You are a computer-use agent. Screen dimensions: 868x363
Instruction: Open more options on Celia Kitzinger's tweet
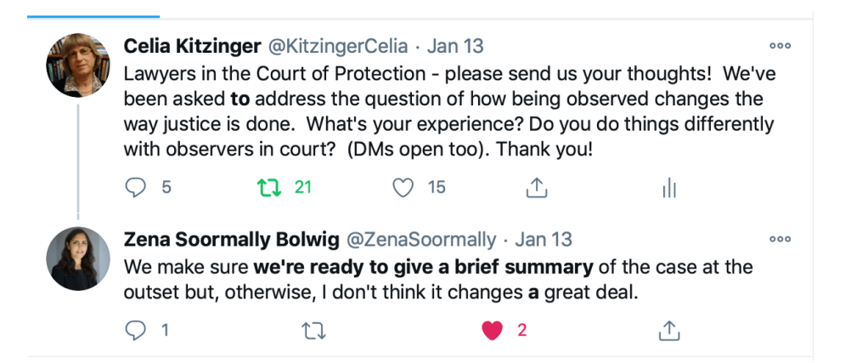click(x=779, y=46)
